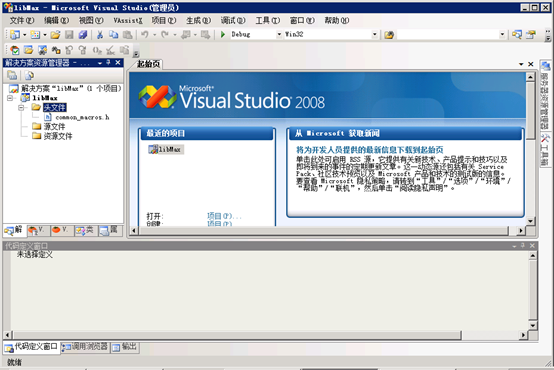Open 工具箱 toolbox side tab on right edge
This screenshot has width=554, height=370.
point(546,150)
